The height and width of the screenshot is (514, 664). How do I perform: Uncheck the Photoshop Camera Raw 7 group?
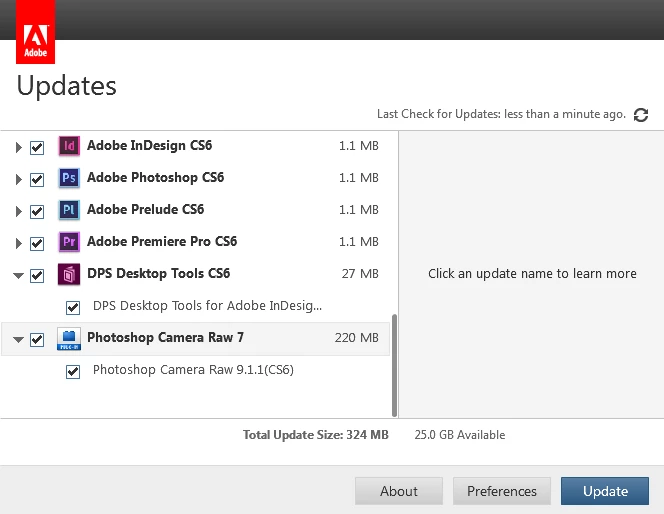(x=37, y=340)
